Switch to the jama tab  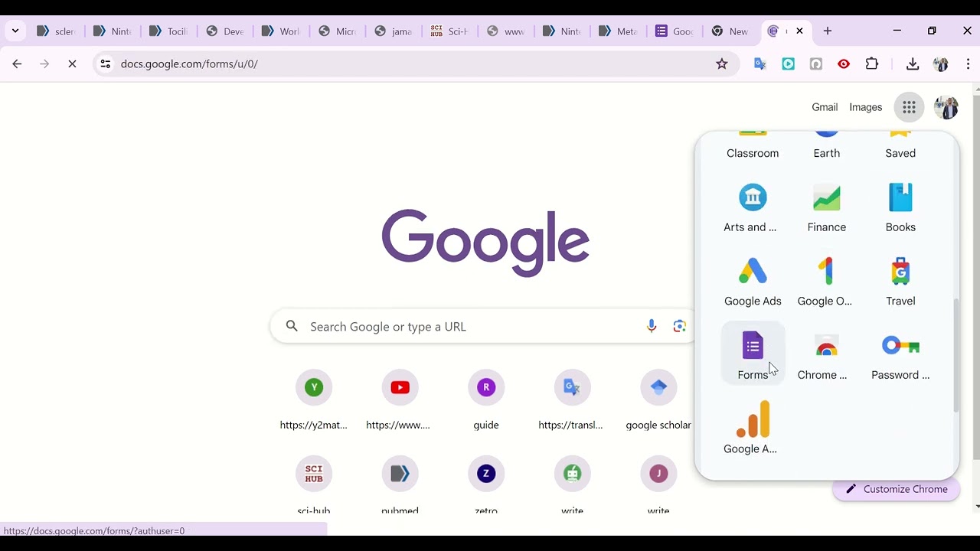pos(394,31)
